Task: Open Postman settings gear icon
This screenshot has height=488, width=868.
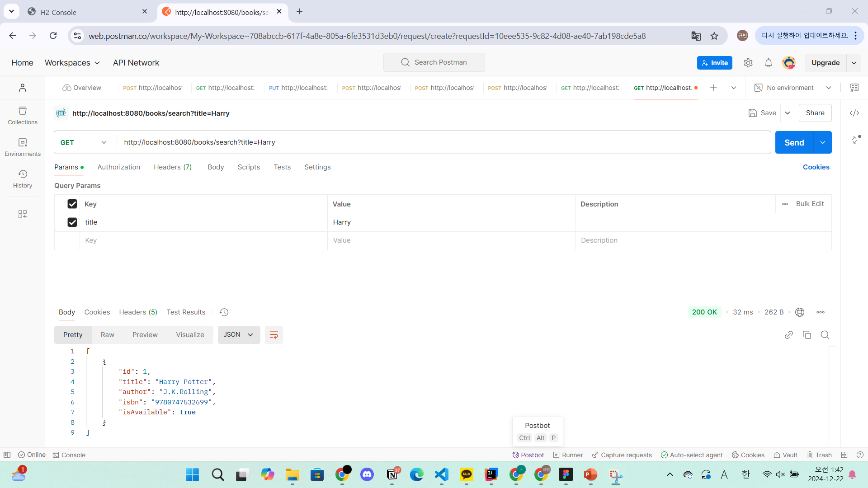Action: [748, 63]
